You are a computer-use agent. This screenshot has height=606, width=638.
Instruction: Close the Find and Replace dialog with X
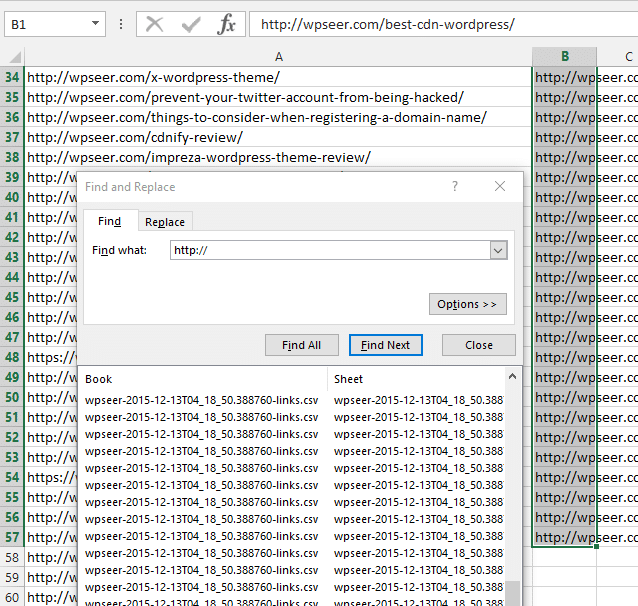pyautogui.click(x=500, y=186)
